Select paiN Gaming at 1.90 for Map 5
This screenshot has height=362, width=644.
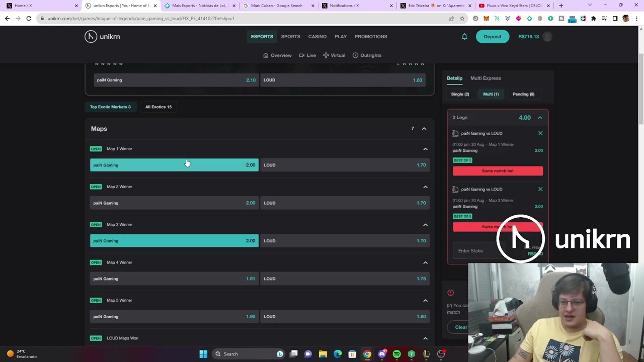pos(174,317)
